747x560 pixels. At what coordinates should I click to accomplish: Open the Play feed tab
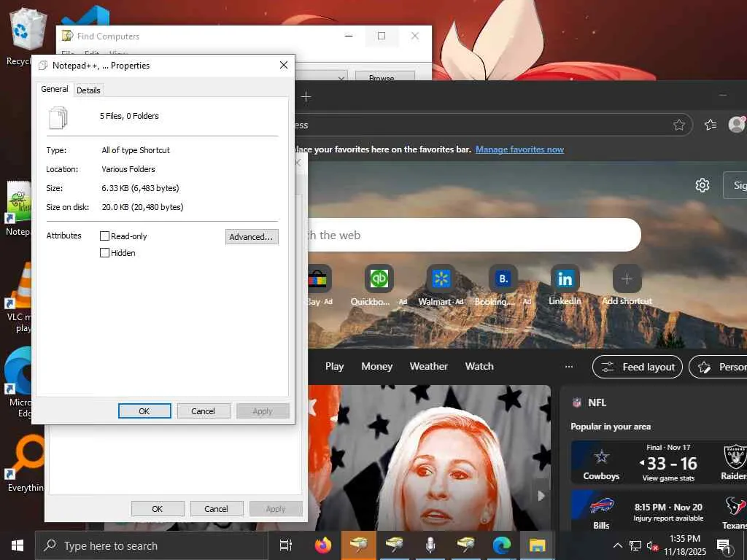(x=334, y=367)
